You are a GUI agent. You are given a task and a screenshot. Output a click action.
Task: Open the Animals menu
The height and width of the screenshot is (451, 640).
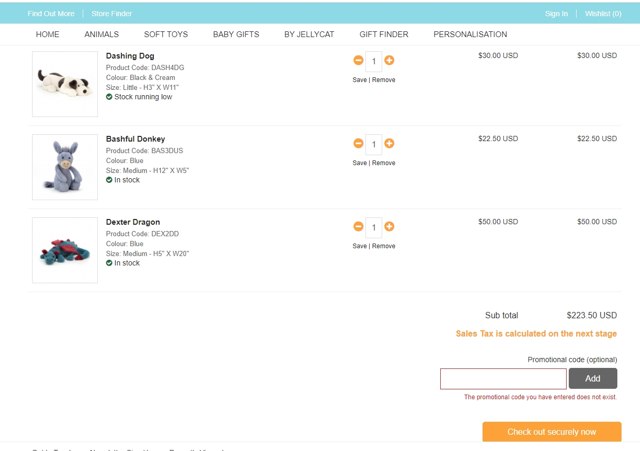(102, 34)
